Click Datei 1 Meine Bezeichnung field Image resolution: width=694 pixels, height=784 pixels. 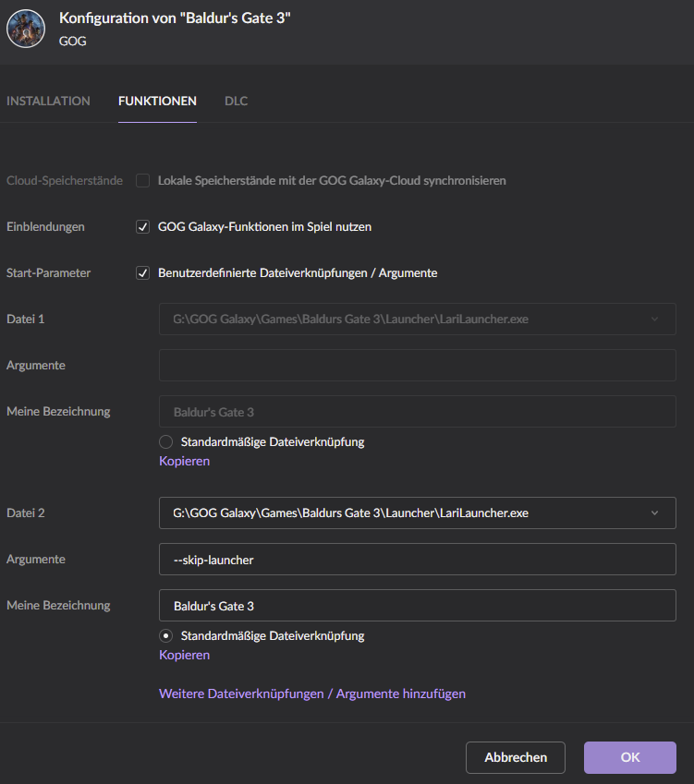[417, 412]
